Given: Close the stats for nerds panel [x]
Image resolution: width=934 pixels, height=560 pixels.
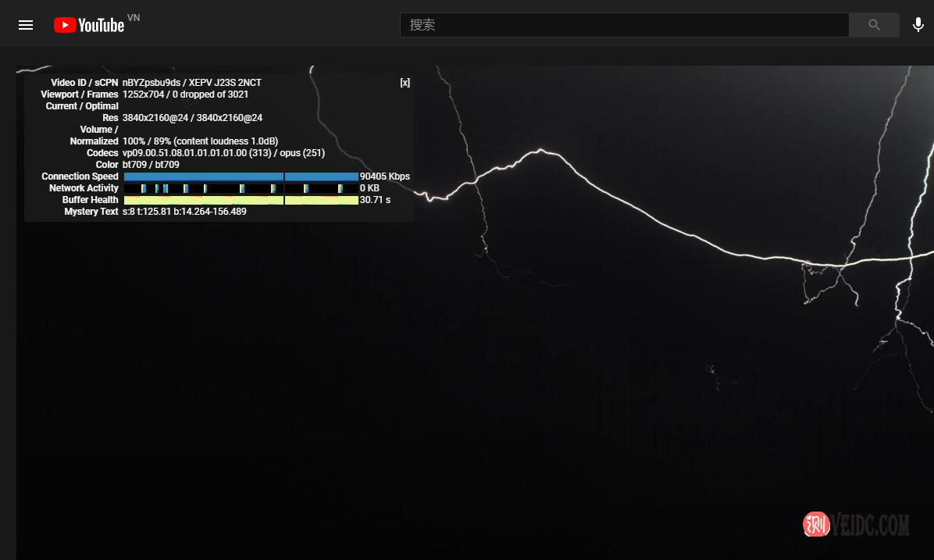Looking at the screenshot, I should (405, 83).
